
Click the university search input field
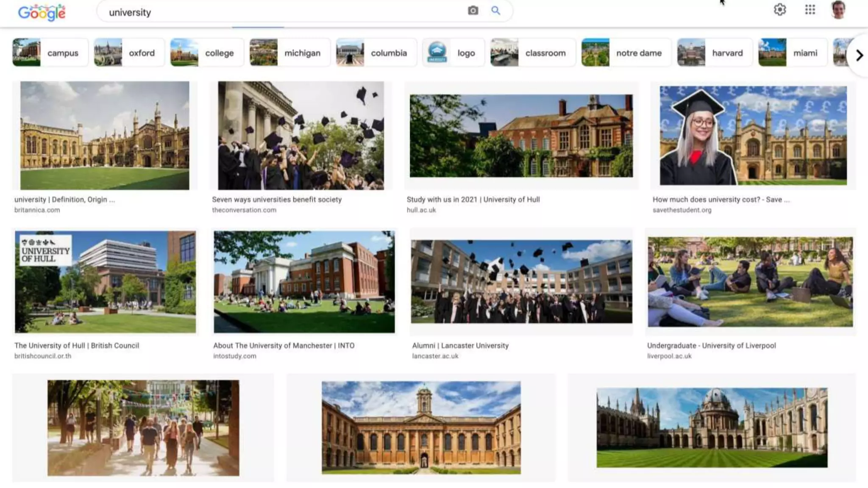280,12
